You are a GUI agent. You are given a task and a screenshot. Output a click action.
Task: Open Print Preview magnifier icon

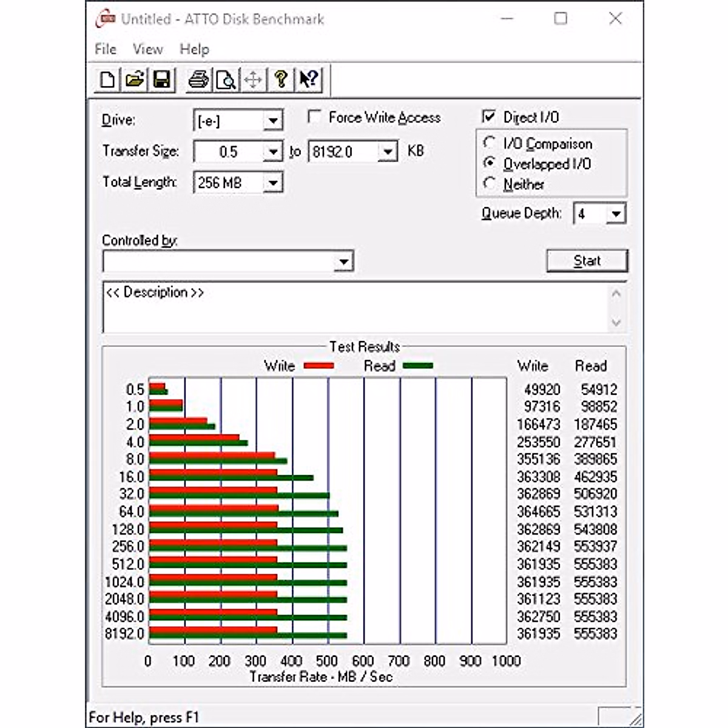pos(226,79)
